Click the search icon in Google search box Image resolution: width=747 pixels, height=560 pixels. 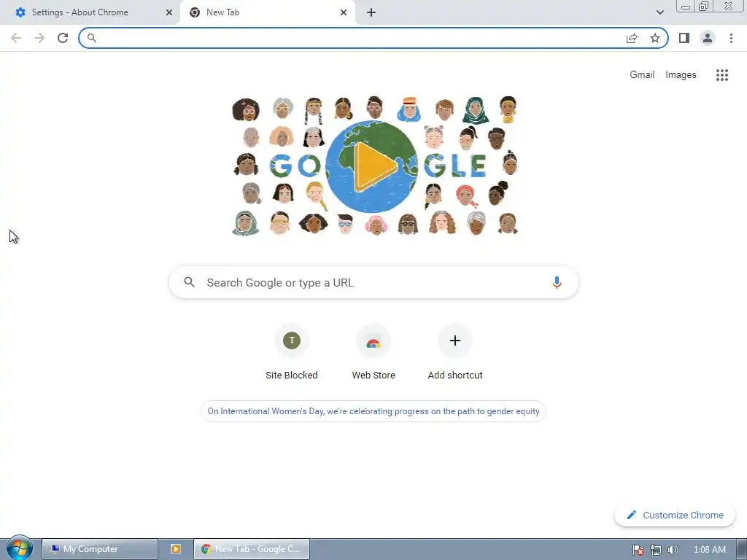(189, 282)
